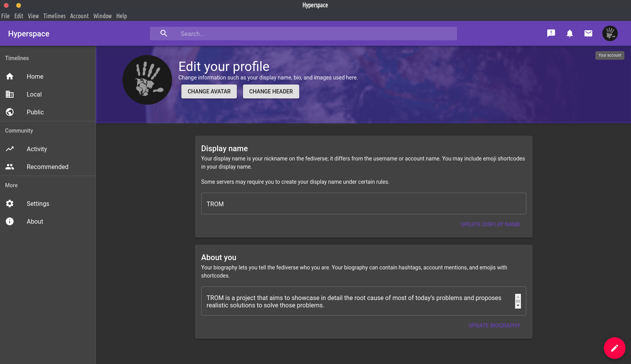Open the announcements icon in the top bar
The image size is (631, 364).
pos(551,33)
